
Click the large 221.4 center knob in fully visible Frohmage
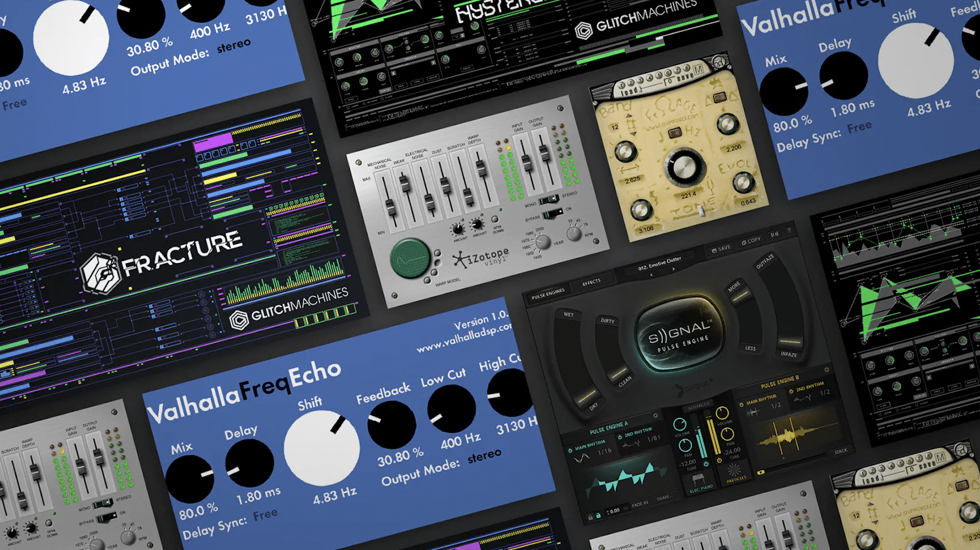pyautogui.click(x=685, y=166)
